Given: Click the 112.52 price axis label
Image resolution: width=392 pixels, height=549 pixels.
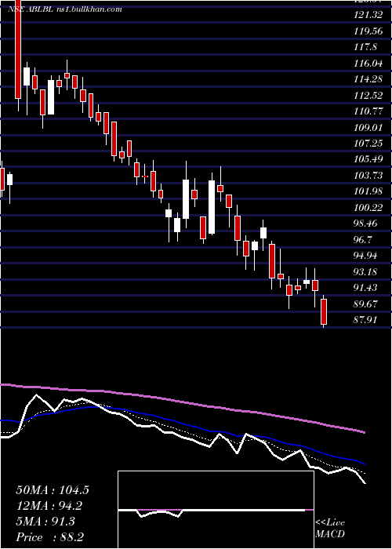Looking at the screenshot, I should click(368, 96).
